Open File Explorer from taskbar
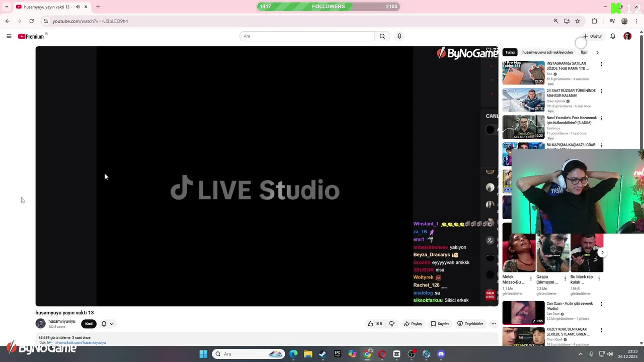This screenshot has width=644, height=362. 308,354
